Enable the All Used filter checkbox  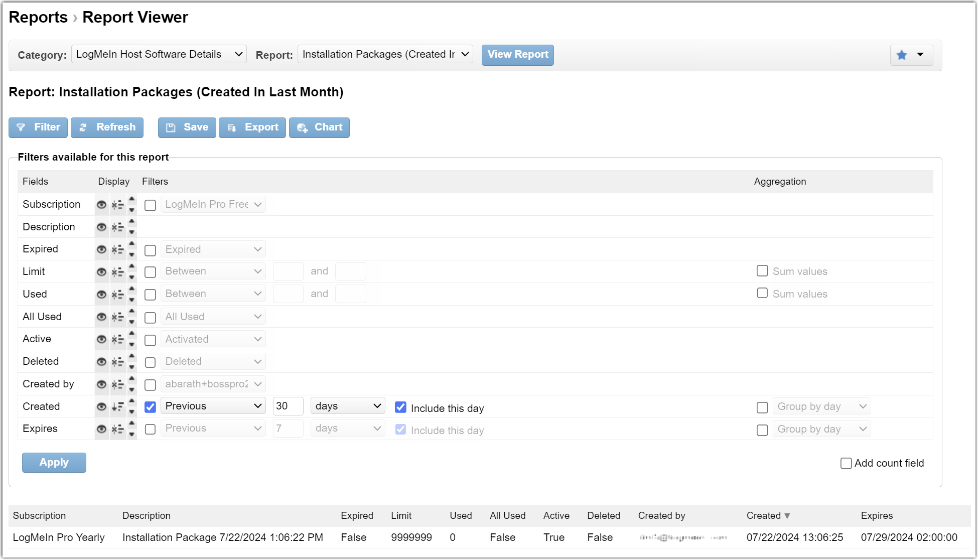click(150, 318)
